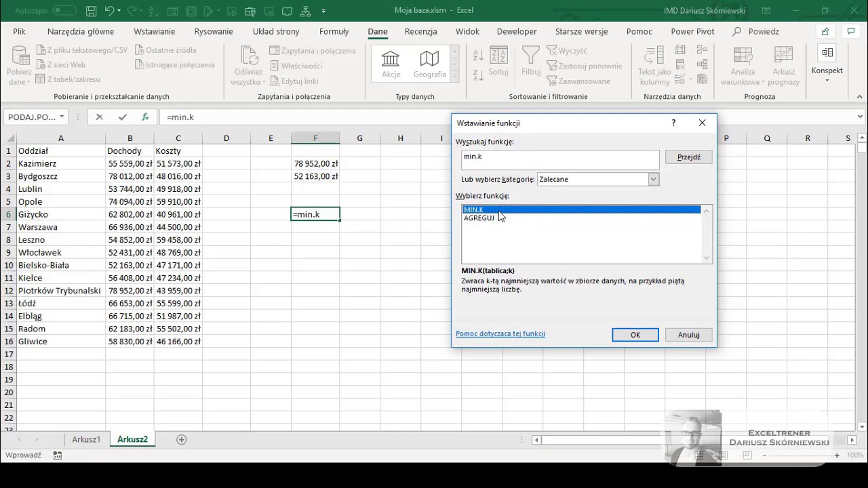Select Z tabeli/zakresu import

[68, 80]
